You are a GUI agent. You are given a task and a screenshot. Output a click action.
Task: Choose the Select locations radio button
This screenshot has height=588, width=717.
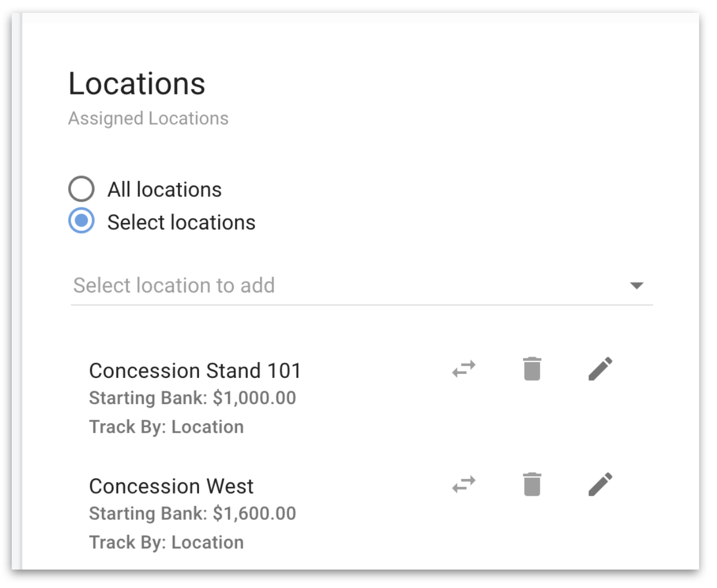pos(82,221)
